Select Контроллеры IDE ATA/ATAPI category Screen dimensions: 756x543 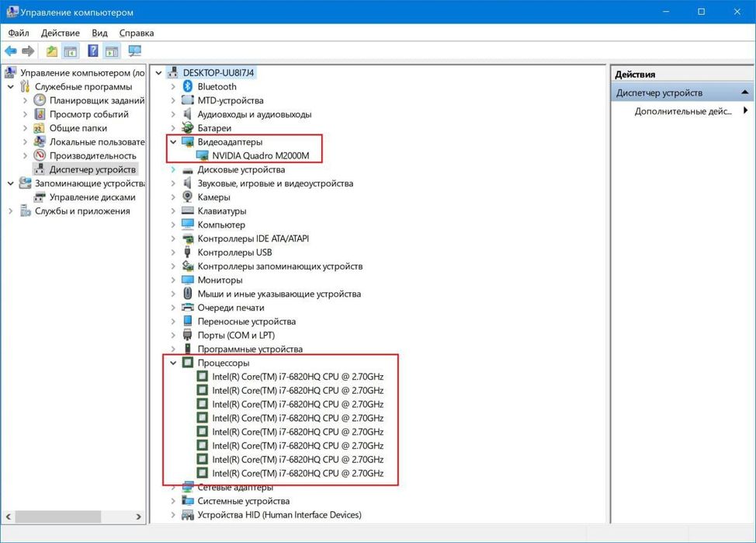pos(253,238)
